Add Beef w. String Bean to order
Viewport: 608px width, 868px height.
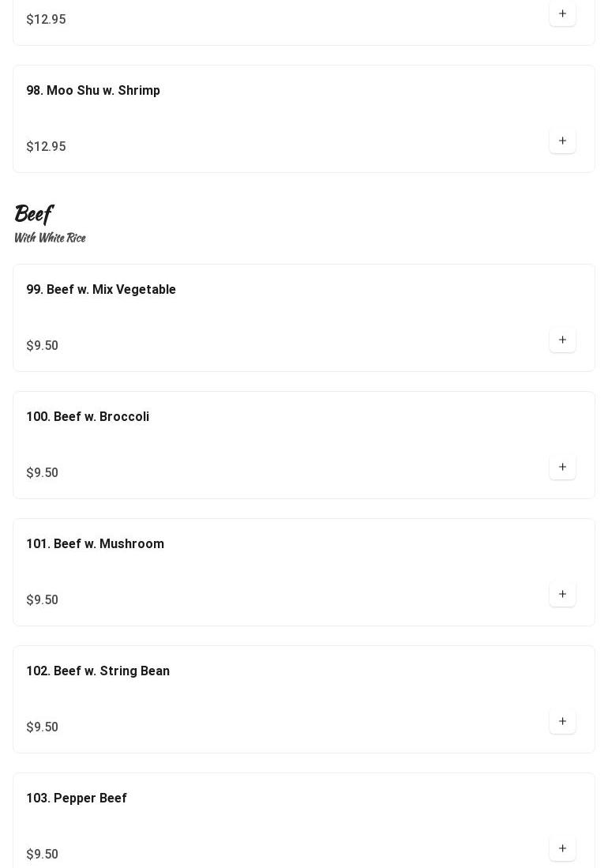562,722
